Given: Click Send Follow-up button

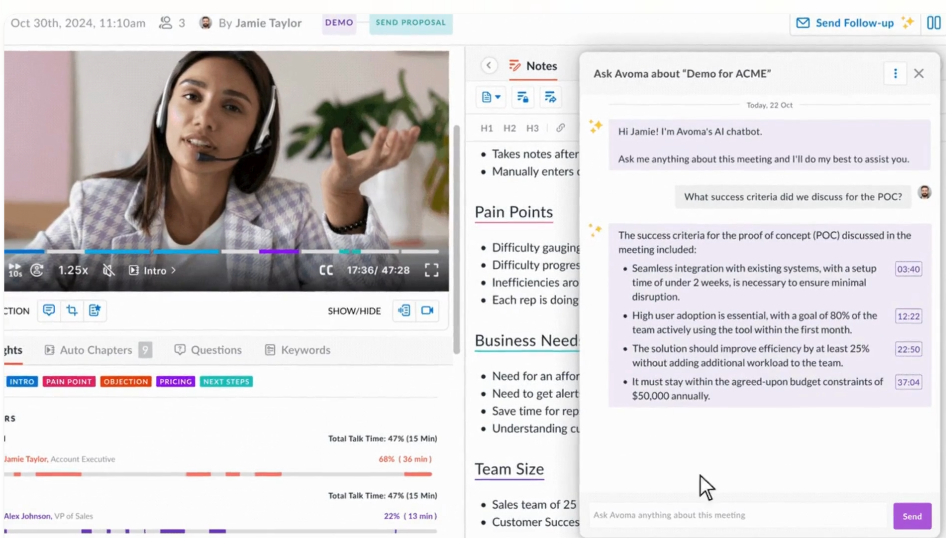Looking at the screenshot, I should click(x=854, y=23).
